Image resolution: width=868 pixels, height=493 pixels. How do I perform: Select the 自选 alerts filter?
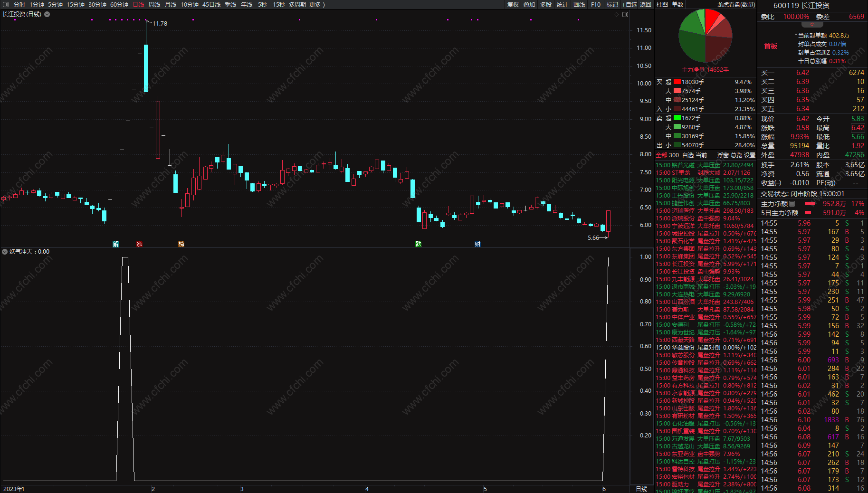coord(688,155)
